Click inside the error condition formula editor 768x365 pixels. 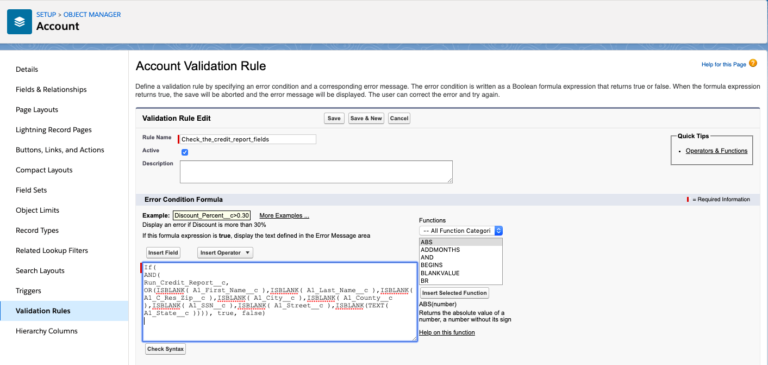point(280,302)
